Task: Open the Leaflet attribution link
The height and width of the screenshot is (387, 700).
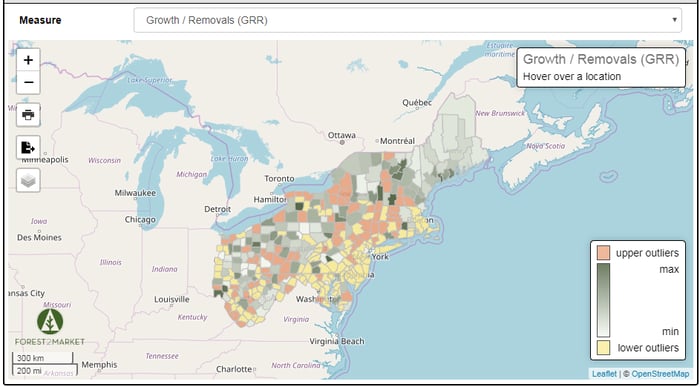Action: pos(604,374)
